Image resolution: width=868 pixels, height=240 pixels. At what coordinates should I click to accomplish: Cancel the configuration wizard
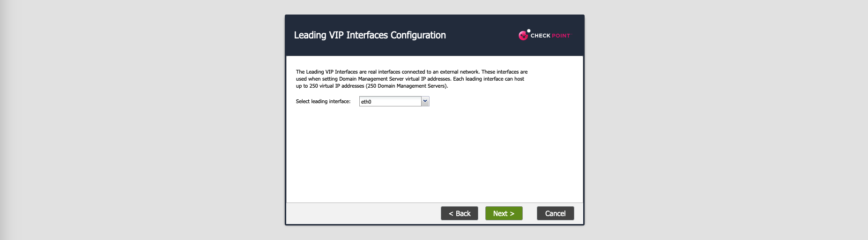(x=555, y=213)
